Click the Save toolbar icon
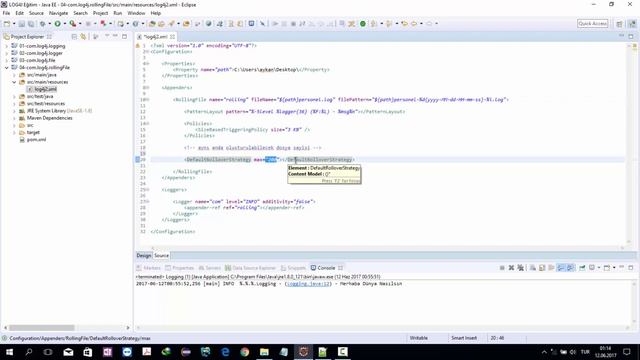The width and height of the screenshot is (640, 360). (21, 24)
